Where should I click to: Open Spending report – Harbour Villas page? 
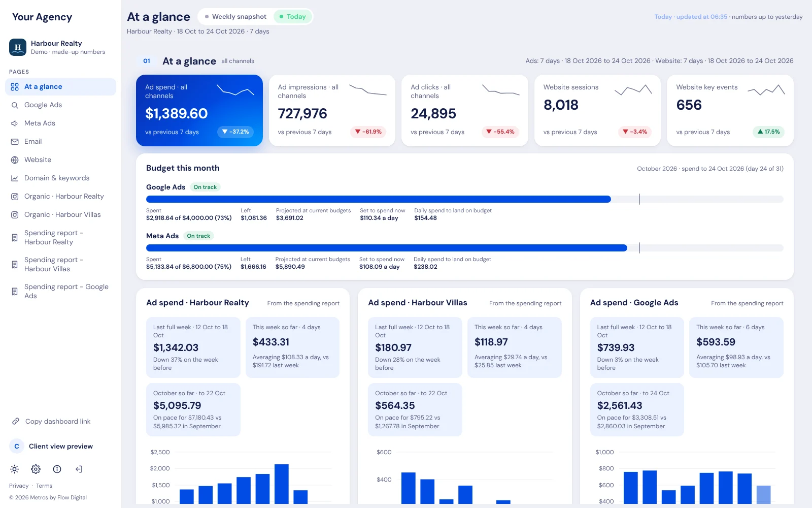pyautogui.click(x=61, y=264)
